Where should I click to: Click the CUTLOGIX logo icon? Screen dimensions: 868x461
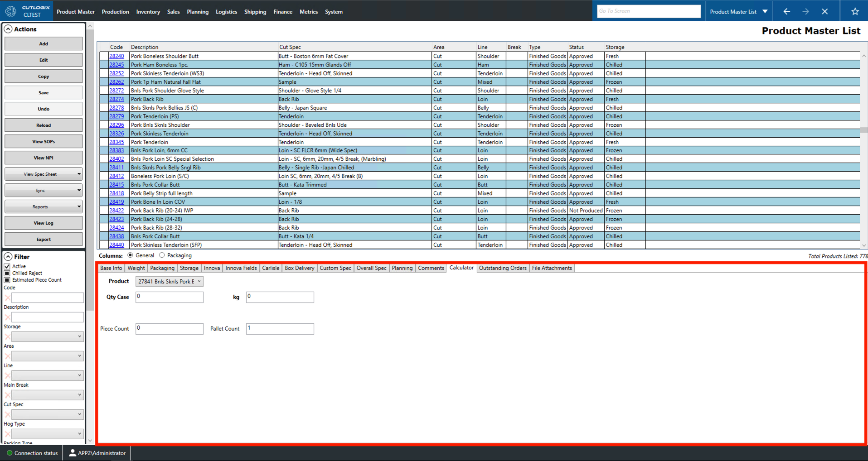[x=10, y=10]
